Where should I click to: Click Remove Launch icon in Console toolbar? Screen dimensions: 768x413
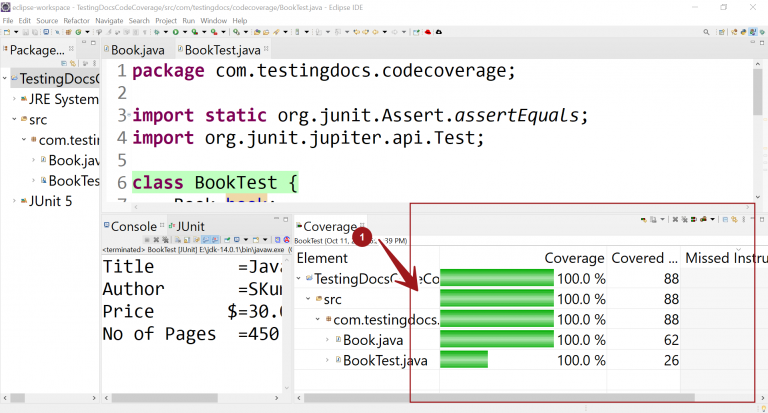(156, 240)
